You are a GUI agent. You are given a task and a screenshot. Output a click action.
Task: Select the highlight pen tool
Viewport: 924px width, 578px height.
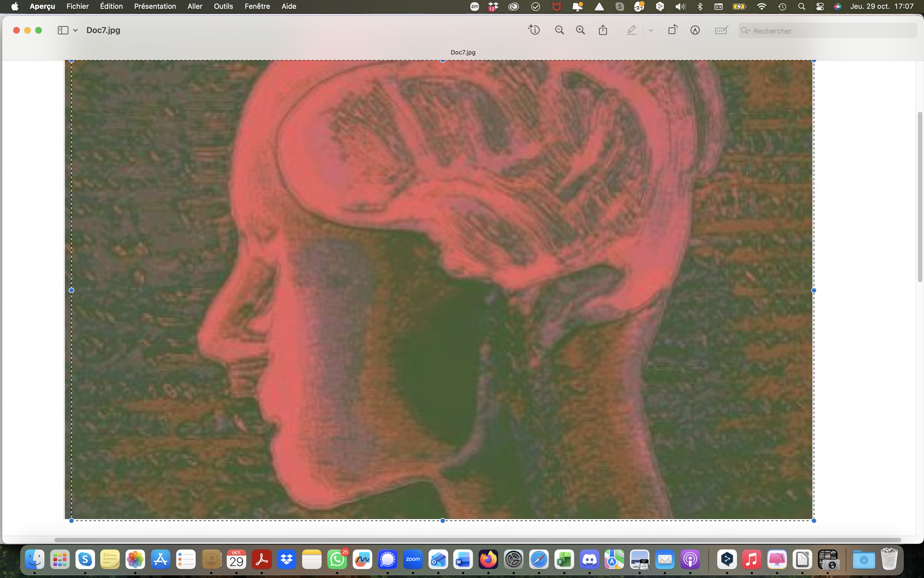coord(631,30)
